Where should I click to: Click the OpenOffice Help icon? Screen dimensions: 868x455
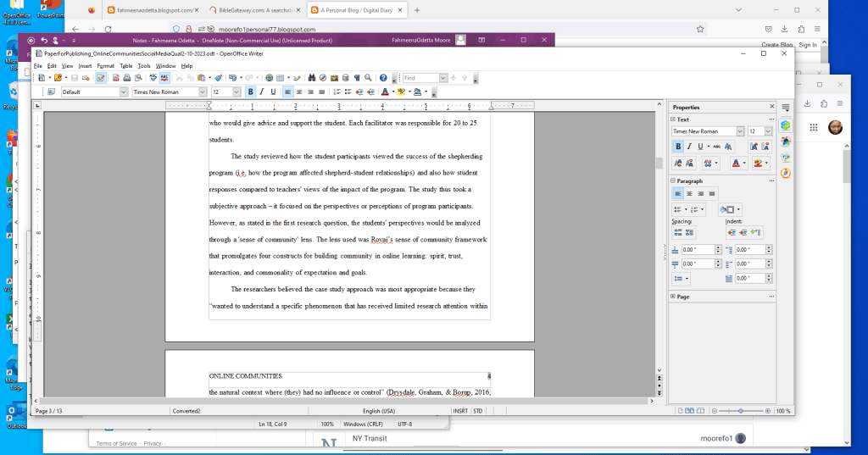[383, 78]
